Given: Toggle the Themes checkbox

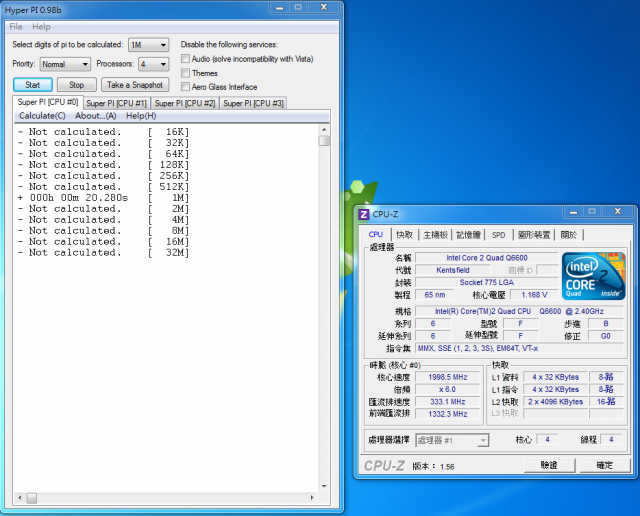Looking at the screenshot, I should pos(185,73).
